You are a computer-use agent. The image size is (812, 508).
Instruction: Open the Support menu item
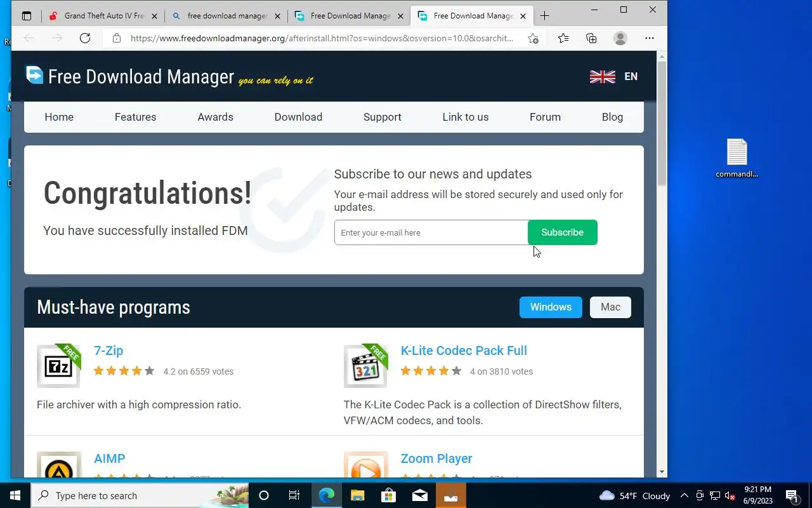[x=382, y=117]
